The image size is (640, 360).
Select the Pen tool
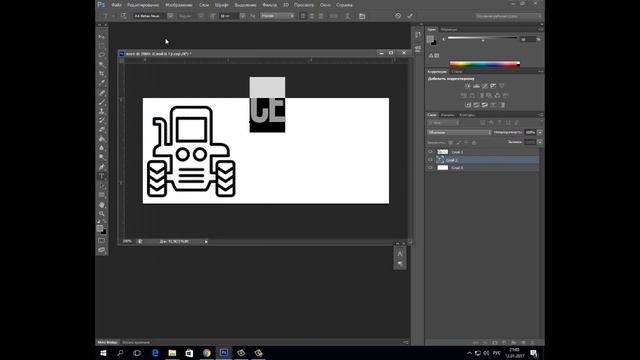(x=102, y=167)
